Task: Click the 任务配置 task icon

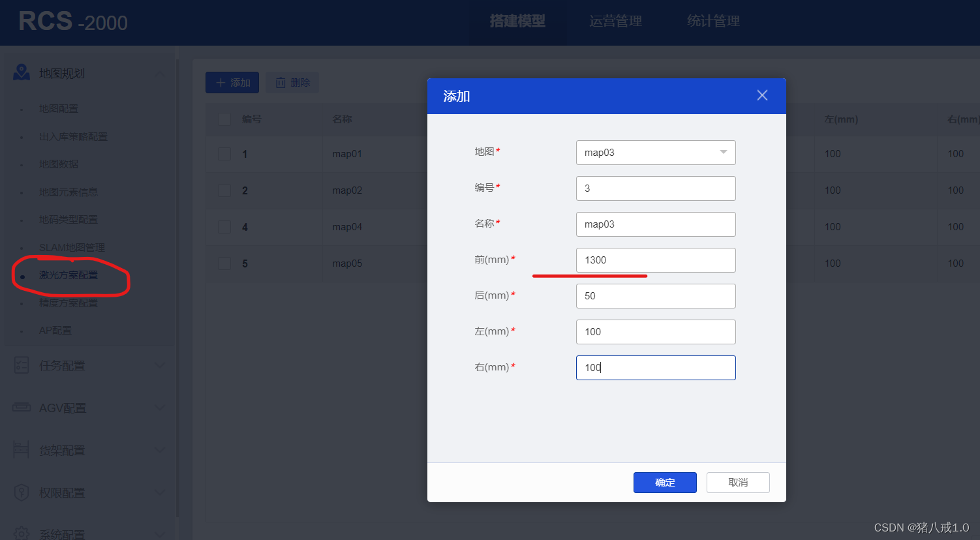Action: (x=22, y=365)
